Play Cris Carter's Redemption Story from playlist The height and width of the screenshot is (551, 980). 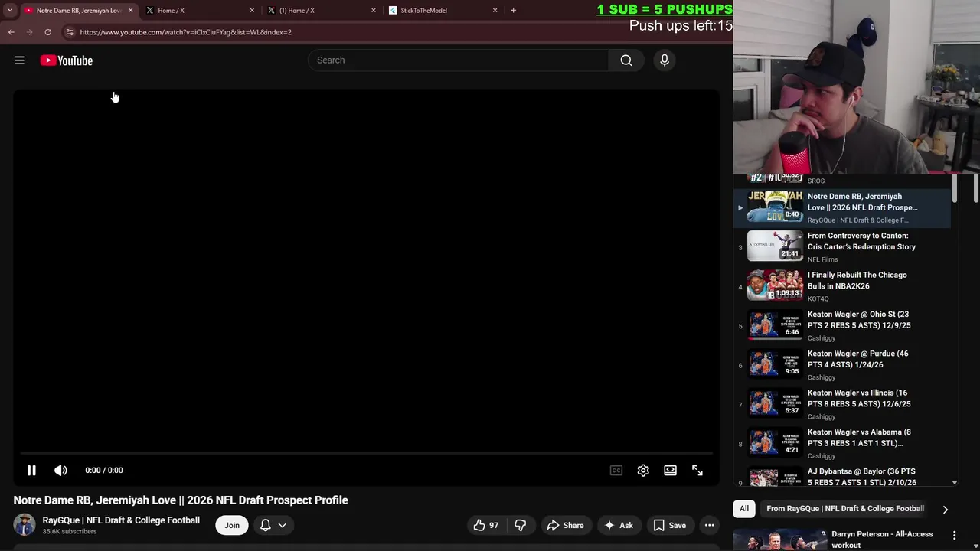tap(842, 246)
